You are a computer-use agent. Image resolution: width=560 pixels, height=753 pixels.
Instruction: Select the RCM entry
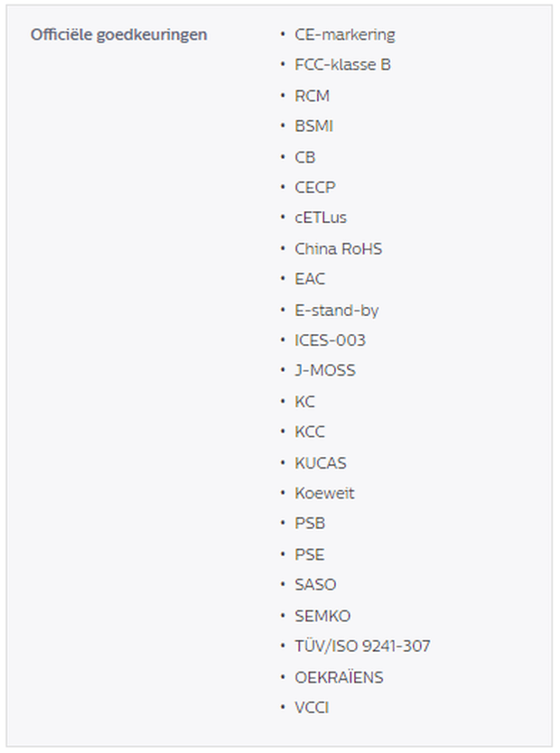pyautogui.click(x=313, y=96)
